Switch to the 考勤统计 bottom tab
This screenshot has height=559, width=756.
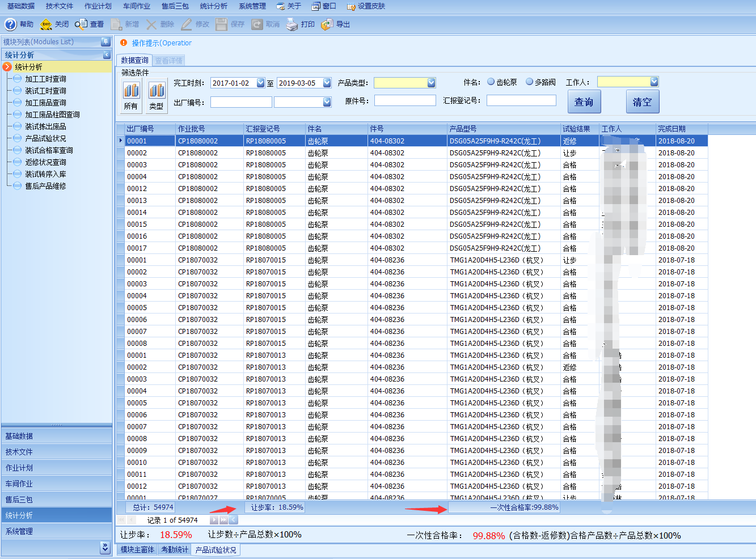point(175,549)
